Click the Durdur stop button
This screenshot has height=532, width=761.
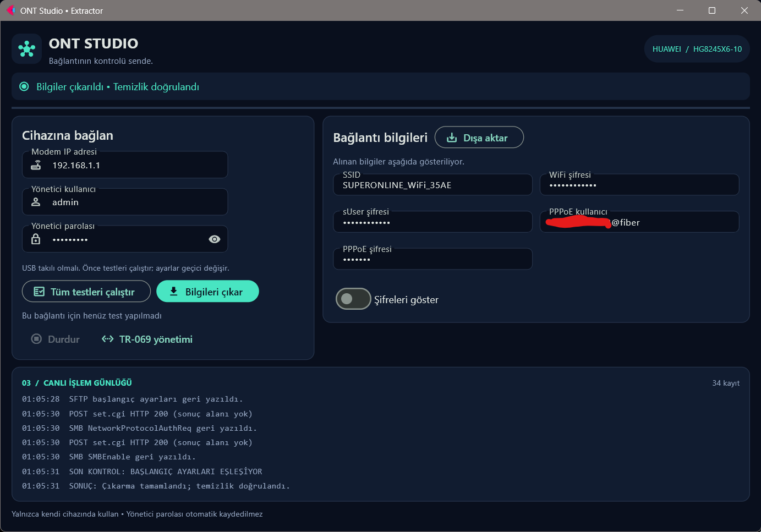pos(56,339)
